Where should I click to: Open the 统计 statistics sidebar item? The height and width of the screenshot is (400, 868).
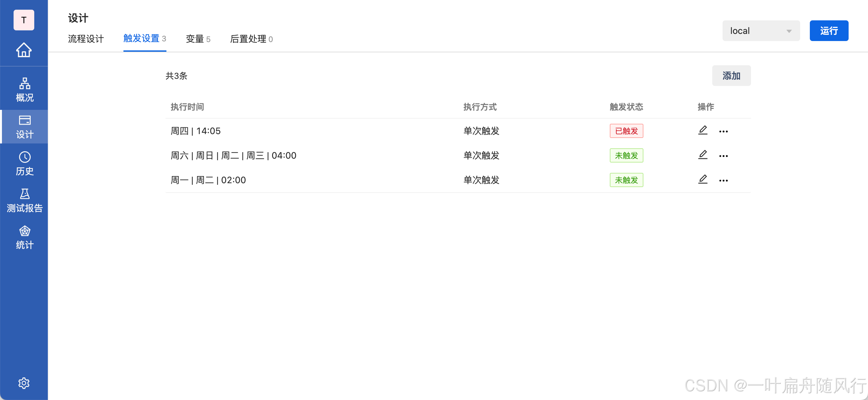click(25, 237)
